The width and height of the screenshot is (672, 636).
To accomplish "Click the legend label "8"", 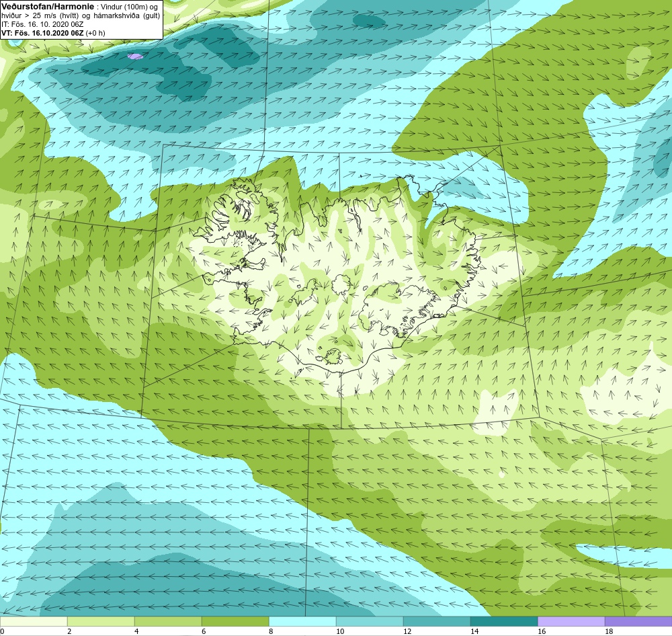I will tap(271, 631).
